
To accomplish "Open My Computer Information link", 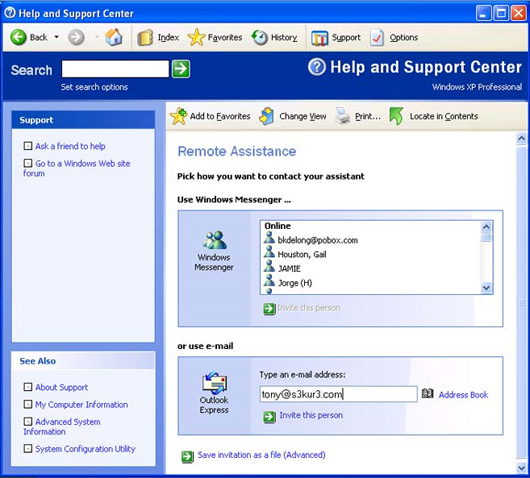I will tap(81, 405).
